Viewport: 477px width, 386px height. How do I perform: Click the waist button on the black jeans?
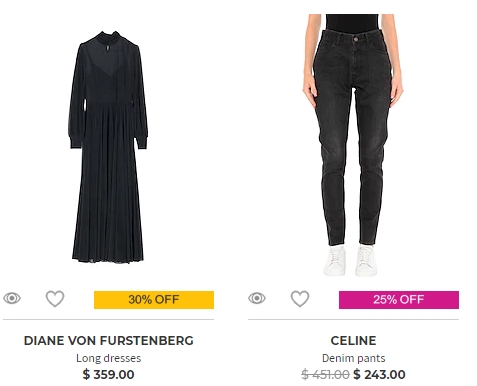pyautogui.click(x=356, y=39)
